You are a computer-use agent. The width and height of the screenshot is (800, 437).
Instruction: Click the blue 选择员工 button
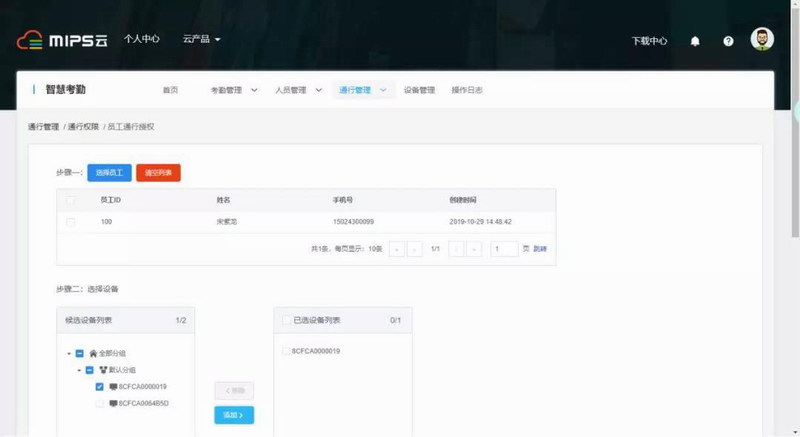click(109, 173)
